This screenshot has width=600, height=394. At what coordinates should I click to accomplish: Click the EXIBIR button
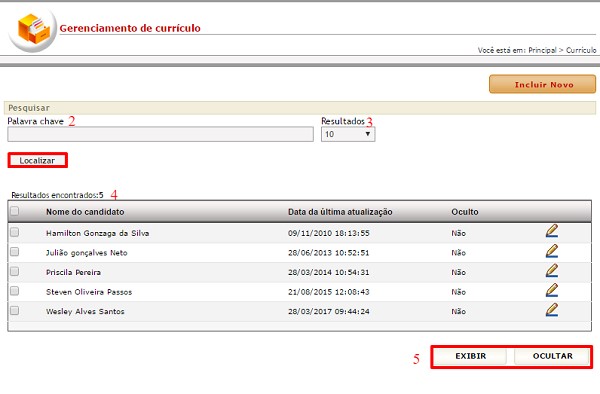click(x=470, y=356)
